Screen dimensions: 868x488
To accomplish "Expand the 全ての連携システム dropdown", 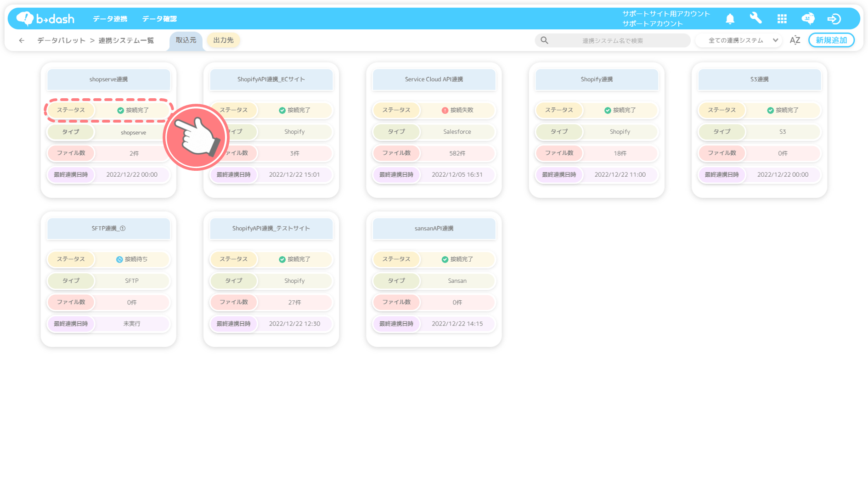I will pyautogui.click(x=739, y=40).
